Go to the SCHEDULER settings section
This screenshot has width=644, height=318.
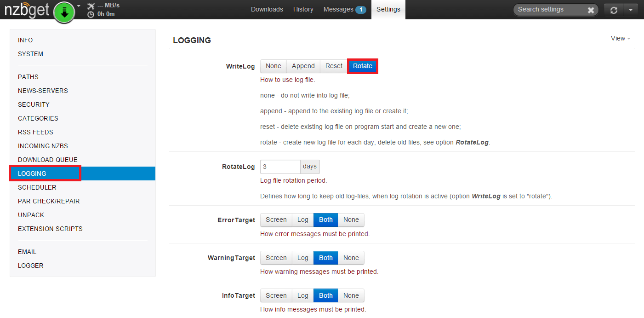37,187
